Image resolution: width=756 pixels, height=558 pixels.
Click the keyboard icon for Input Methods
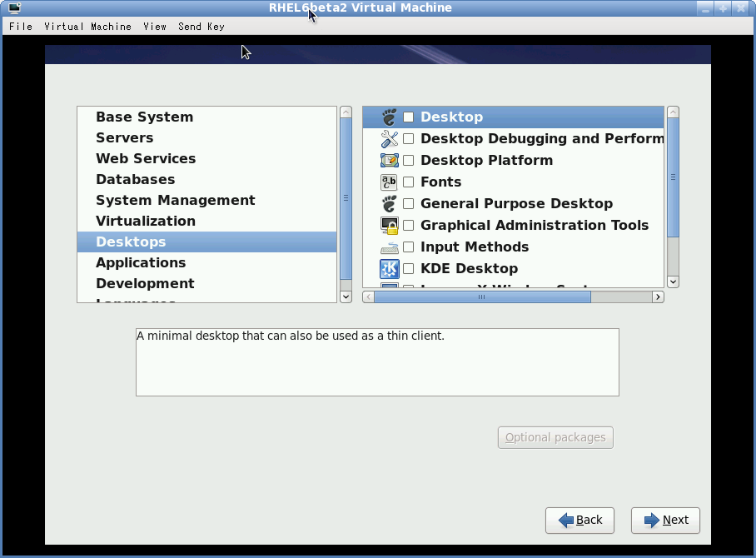click(389, 247)
